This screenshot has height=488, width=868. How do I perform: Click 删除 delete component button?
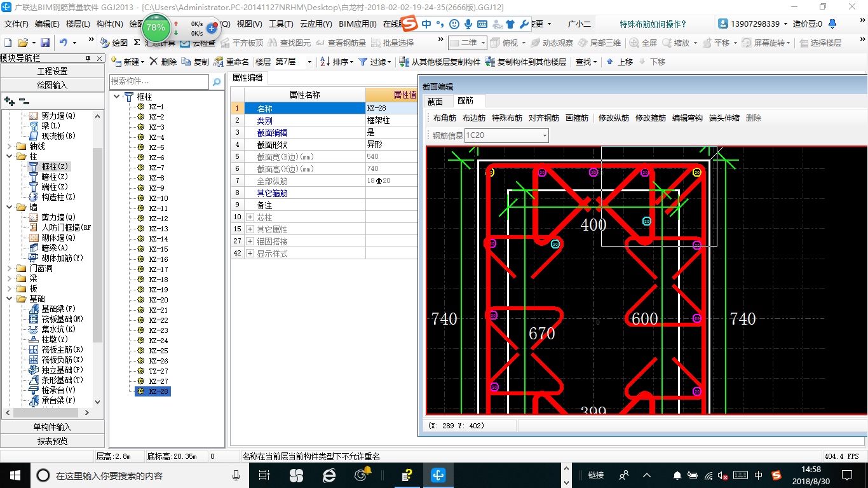[x=163, y=62]
